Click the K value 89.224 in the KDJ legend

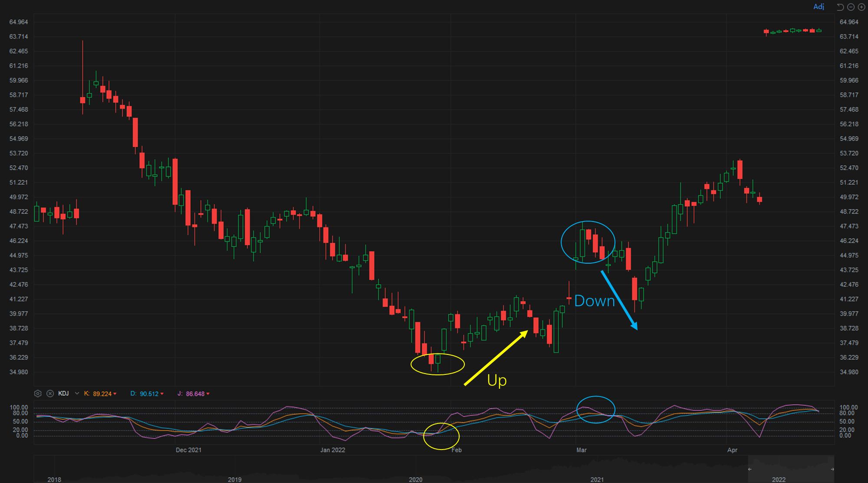click(x=102, y=394)
